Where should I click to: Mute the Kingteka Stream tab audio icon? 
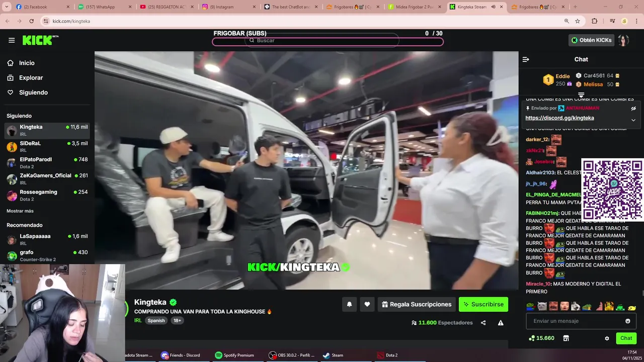pyautogui.click(x=493, y=7)
